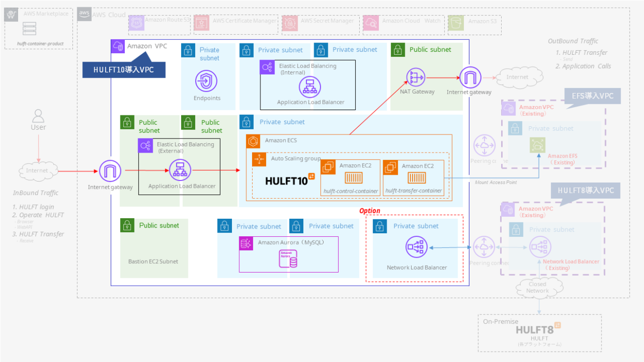This screenshot has height=362, width=644.
Task: Click the Network Load Balancer icon in Option
Action: tap(417, 248)
